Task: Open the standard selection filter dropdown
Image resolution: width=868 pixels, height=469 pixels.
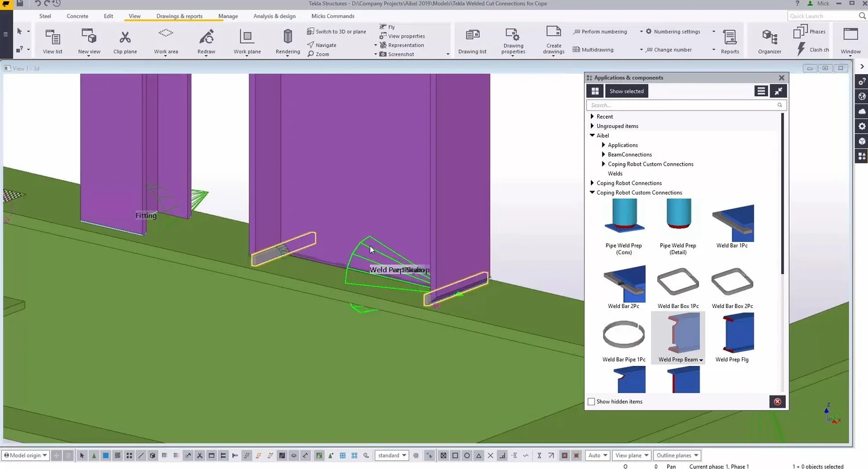Action: tap(392, 455)
